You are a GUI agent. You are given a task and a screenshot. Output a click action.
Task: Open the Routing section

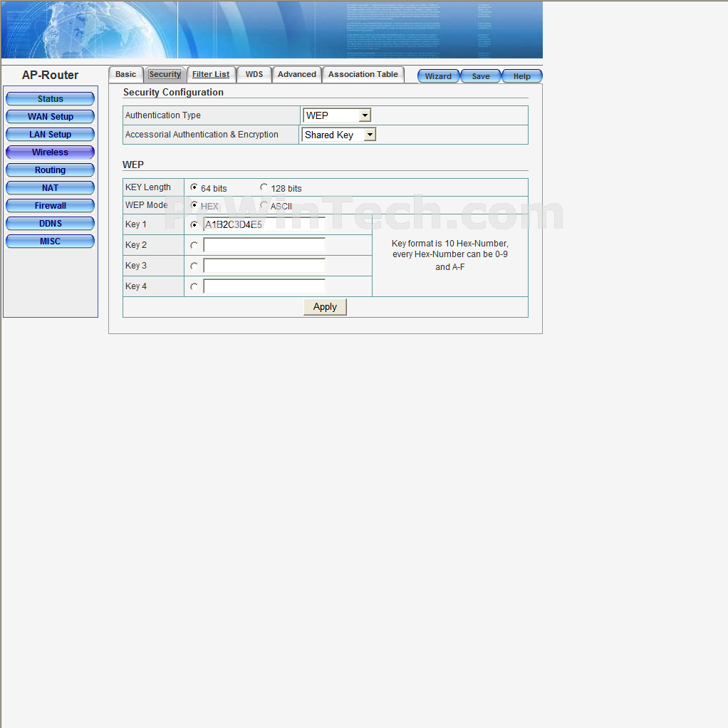50,170
